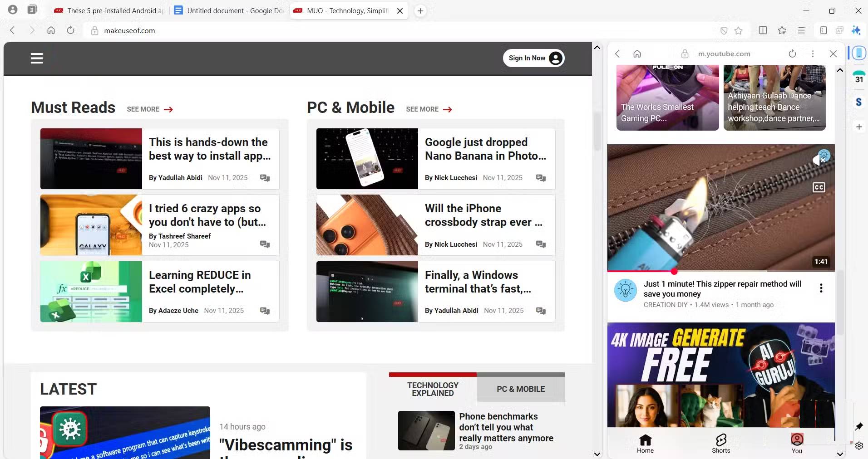View site info via the address bar lock icon

coord(94,30)
